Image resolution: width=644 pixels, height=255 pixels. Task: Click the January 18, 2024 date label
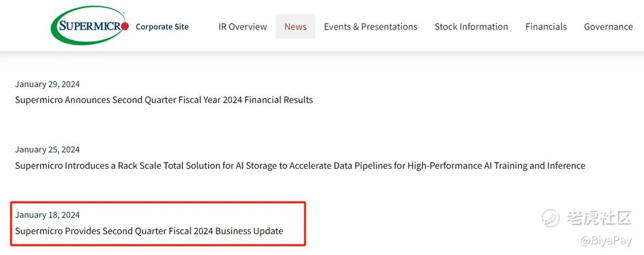coord(47,215)
